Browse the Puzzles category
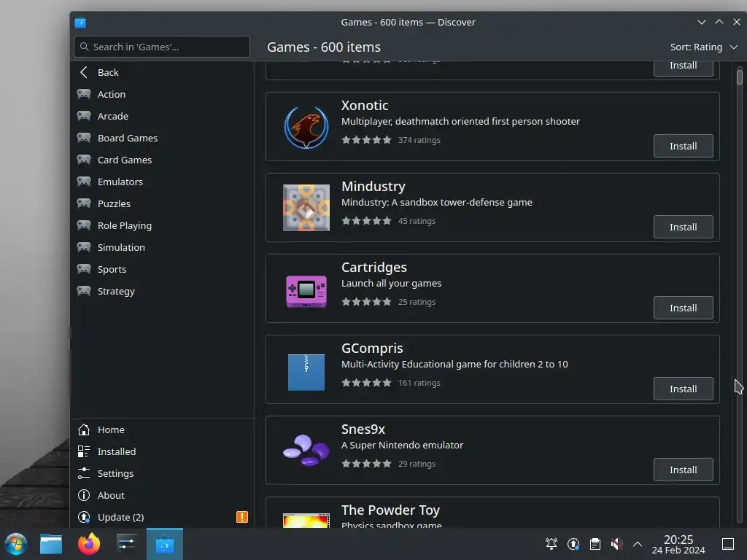747x560 pixels. point(162,204)
